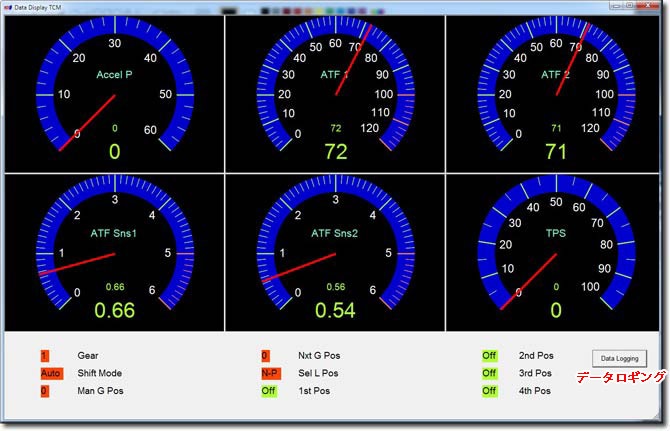
Task: Click the Gear value indicator
Action: tap(45, 355)
